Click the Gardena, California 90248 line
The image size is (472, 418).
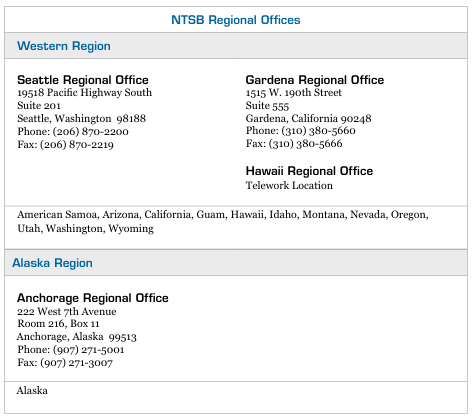pos(308,118)
